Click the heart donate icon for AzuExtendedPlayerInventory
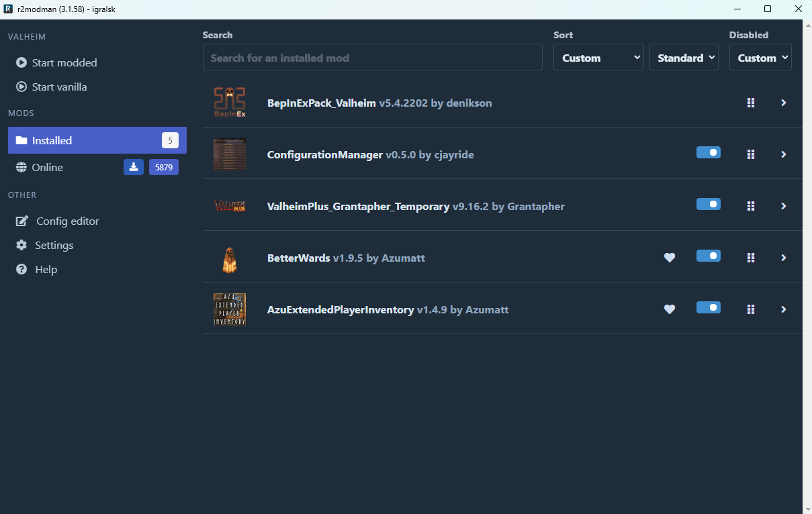Image resolution: width=812 pixels, height=514 pixels. coord(670,309)
